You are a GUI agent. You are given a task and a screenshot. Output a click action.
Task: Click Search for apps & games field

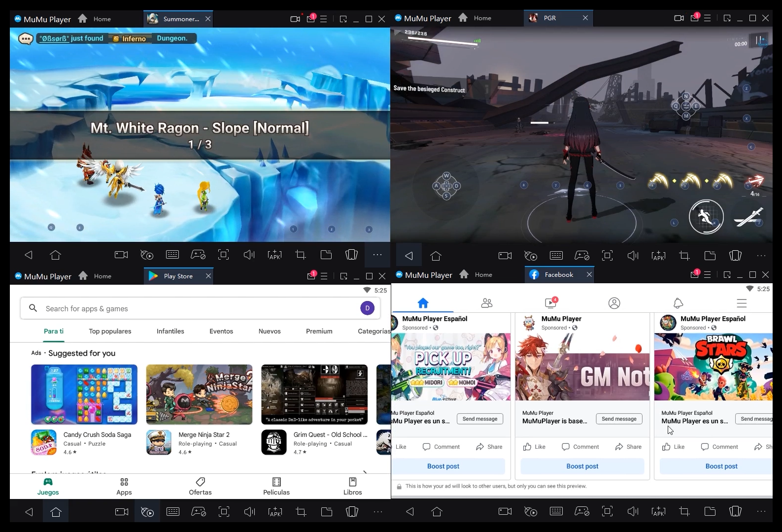click(201, 308)
